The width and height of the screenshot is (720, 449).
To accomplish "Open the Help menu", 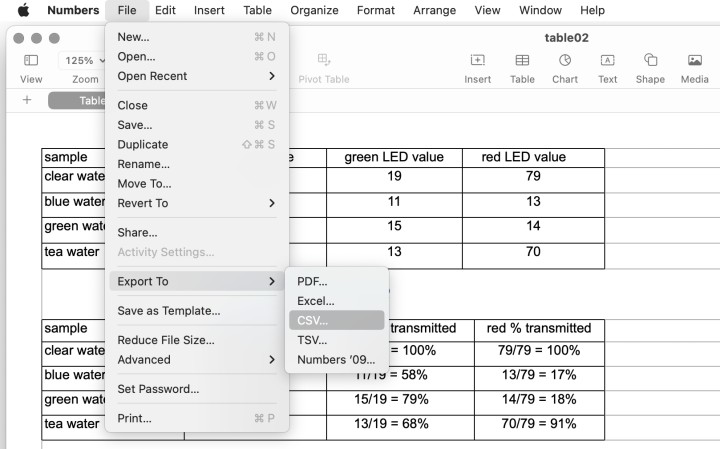I will click(592, 10).
